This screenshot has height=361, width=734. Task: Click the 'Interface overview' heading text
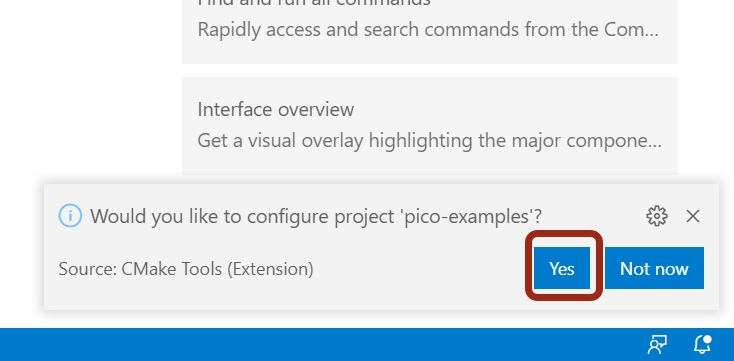(276, 110)
